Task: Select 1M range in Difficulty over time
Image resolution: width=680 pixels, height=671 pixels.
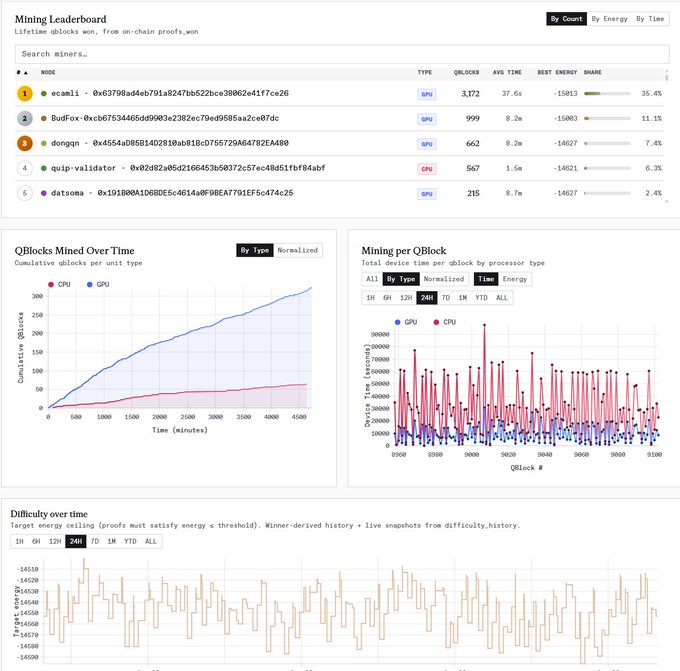Action: [x=111, y=541]
